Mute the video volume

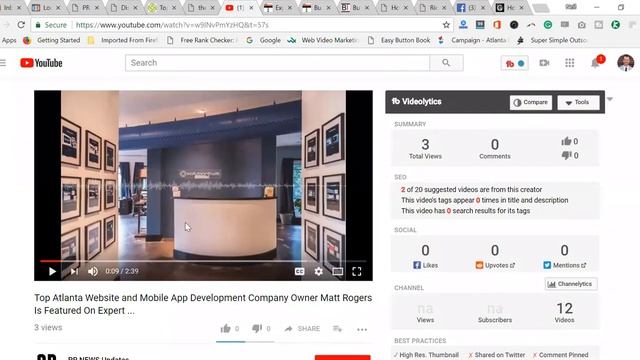(93, 271)
